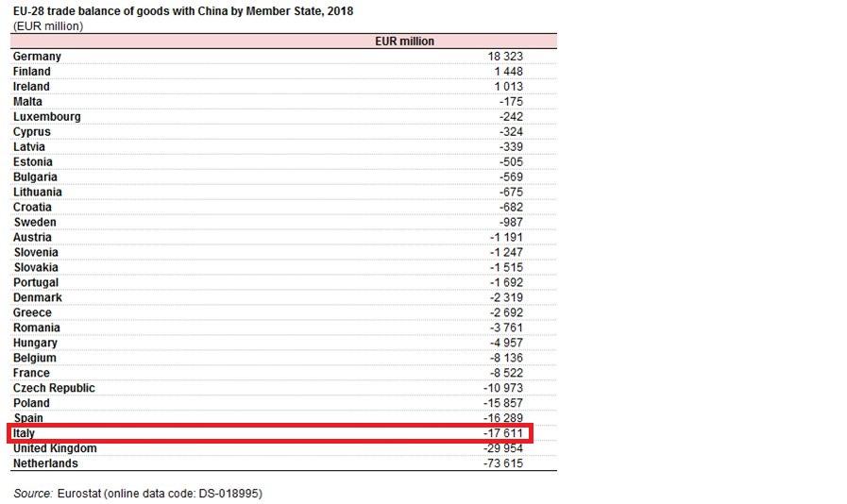Viewport: 847px width, 504px height.
Task: Click the value -682
Action: [x=511, y=208]
